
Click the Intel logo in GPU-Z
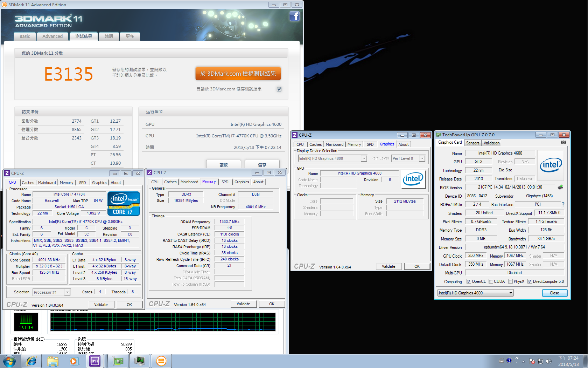[551, 165]
